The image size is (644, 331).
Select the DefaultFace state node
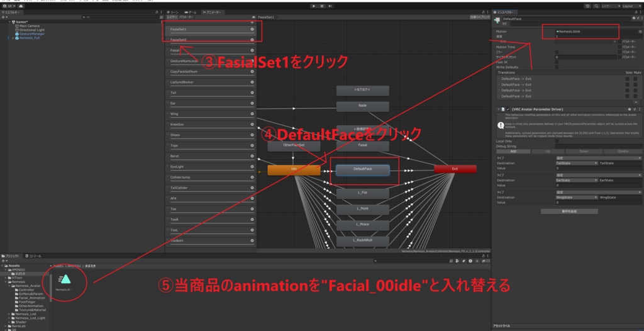363,169
